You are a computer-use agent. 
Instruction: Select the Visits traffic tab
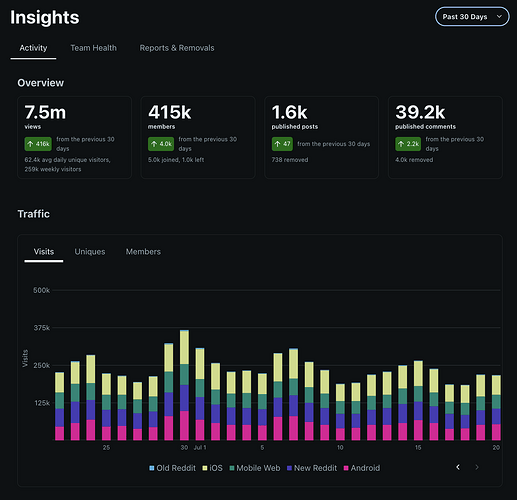[x=44, y=252]
